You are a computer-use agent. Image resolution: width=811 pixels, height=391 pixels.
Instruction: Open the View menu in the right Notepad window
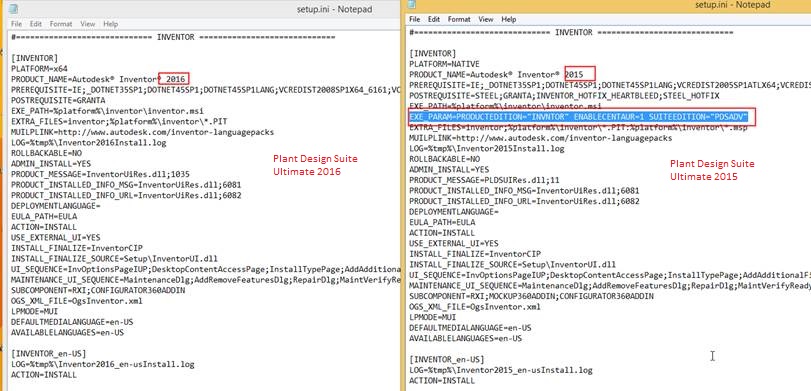click(486, 19)
